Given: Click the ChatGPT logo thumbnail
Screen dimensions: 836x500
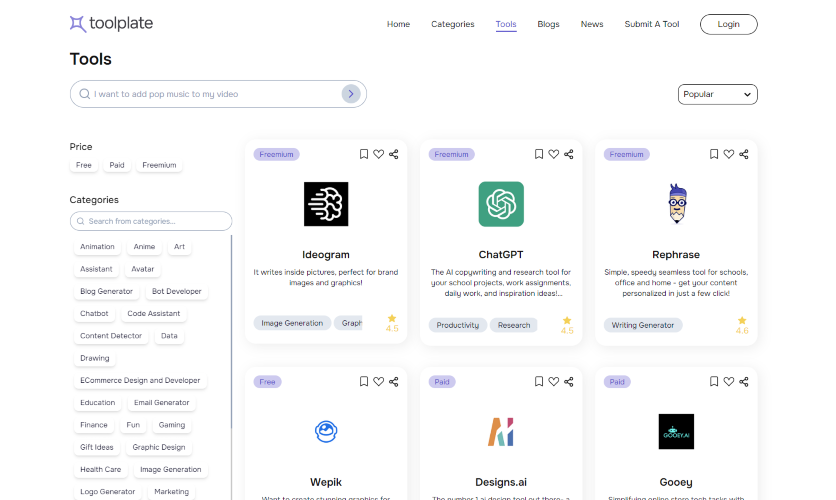Looking at the screenshot, I should click(x=501, y=204).
